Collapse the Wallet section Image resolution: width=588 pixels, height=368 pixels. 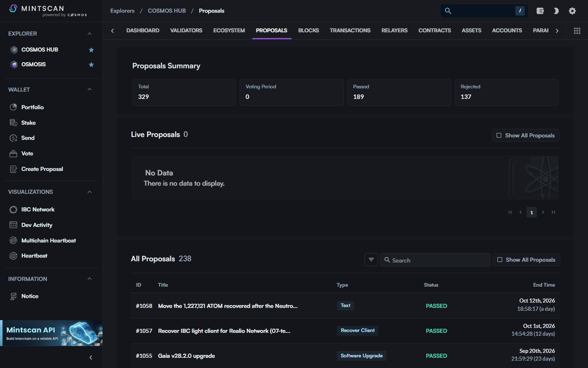tap(89, 90)
